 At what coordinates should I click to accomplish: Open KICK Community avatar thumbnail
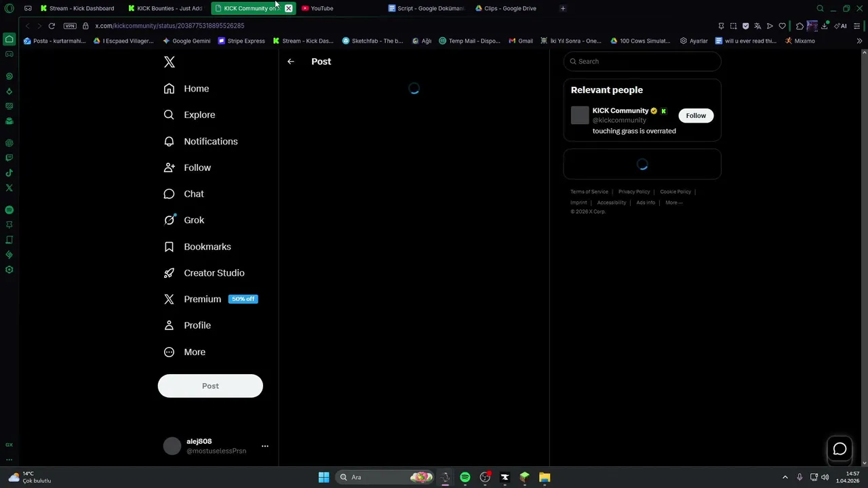coord(580,115)
